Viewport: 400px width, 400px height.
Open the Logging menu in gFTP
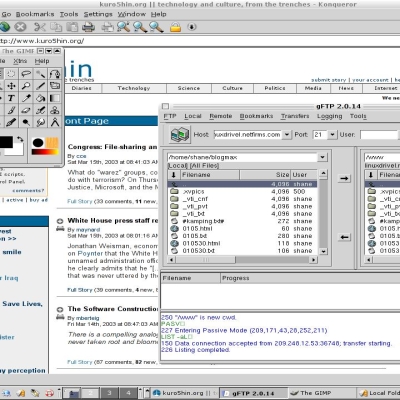[x=330, y=116]
